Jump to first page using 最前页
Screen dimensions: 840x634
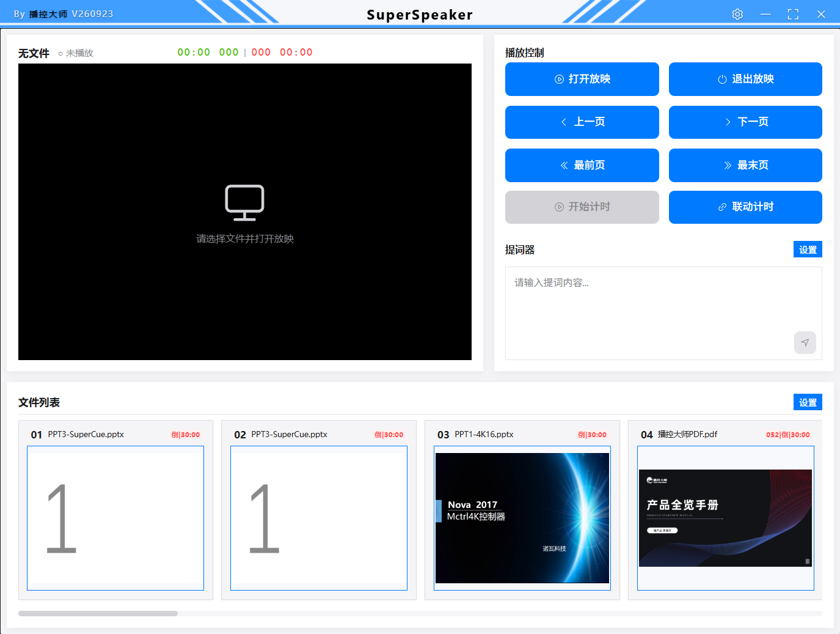coord(582,165)
